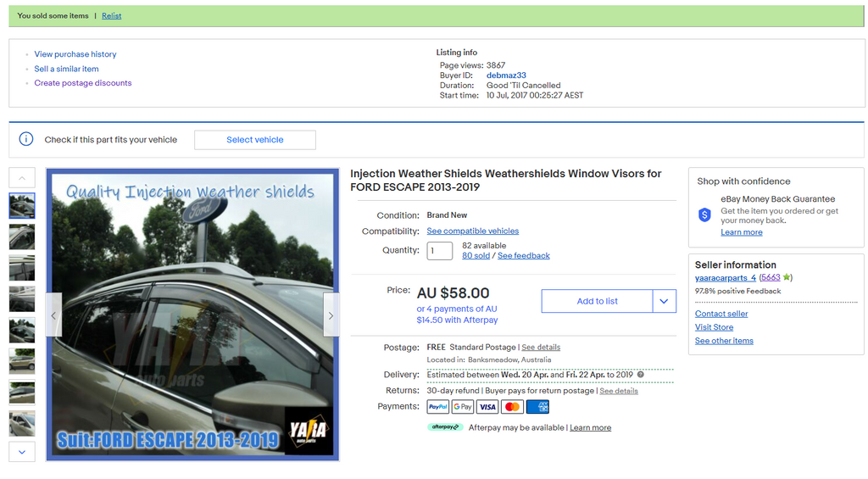Image resolution: width=868 pixels, height=479 pixels.
Task: Open See compatible vehicles link
Action: click(x=473, y=231)
